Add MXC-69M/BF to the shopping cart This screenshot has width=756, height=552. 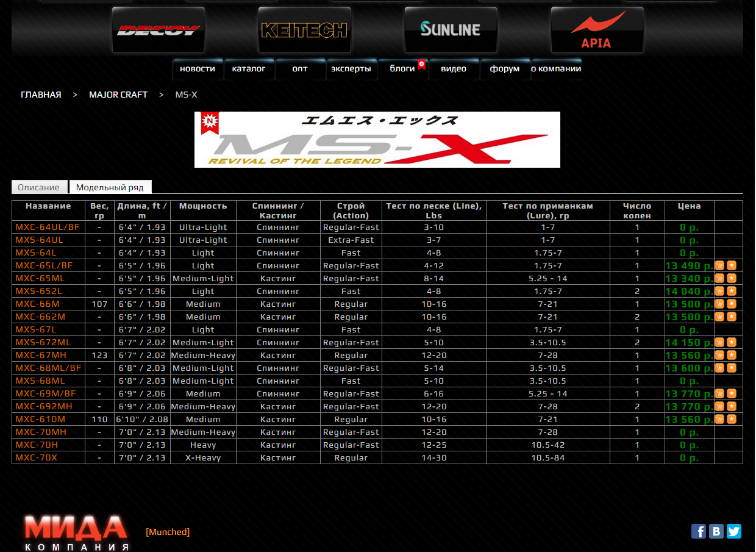click(x=719, y=393)
